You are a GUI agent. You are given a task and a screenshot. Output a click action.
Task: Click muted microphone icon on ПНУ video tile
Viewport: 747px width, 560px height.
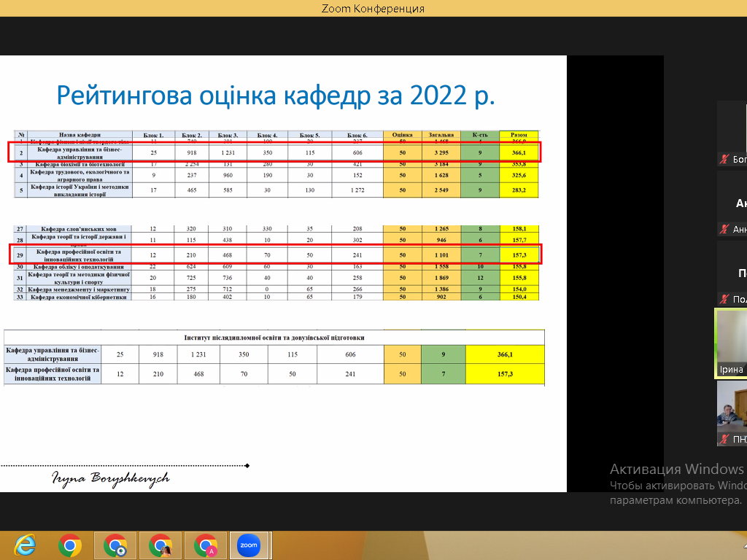724,439
